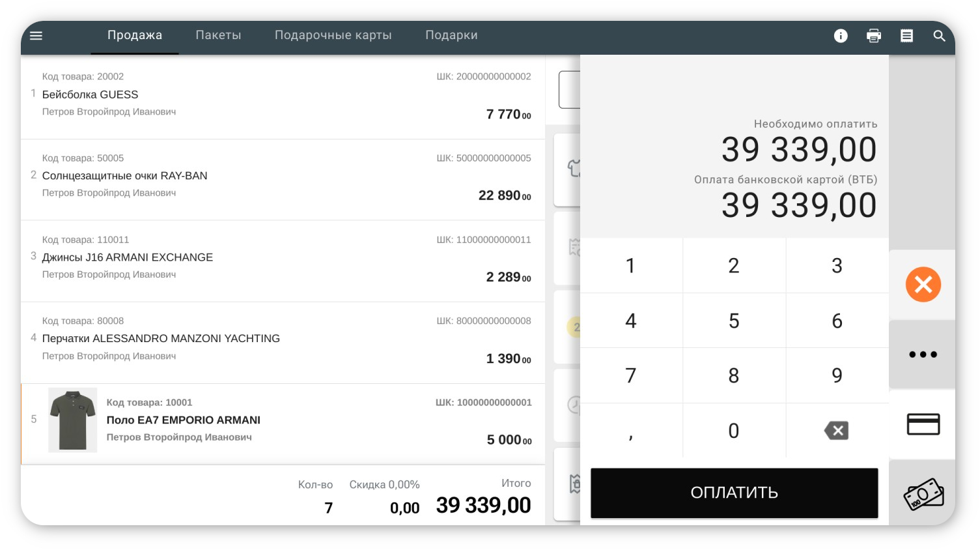
Task: Open the three-dots more payment options
Action: (x=923, y=355)
